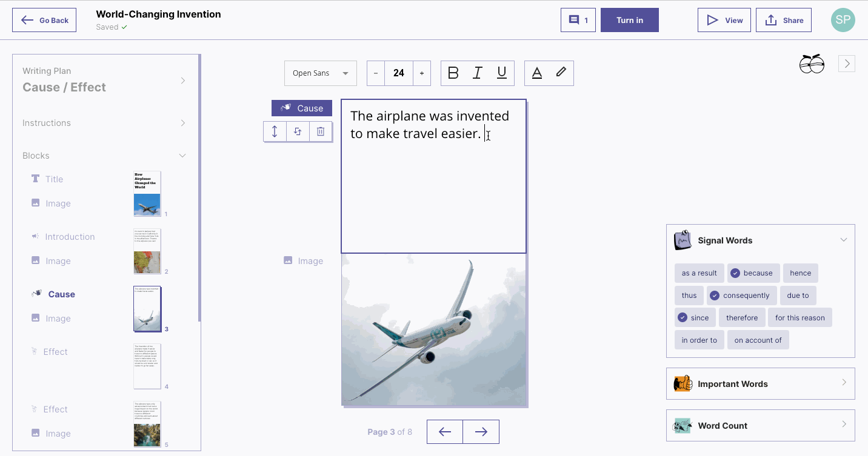The image size is (868, 456).
Task: Uncheck the 'because' signal word
Action: 752,273
